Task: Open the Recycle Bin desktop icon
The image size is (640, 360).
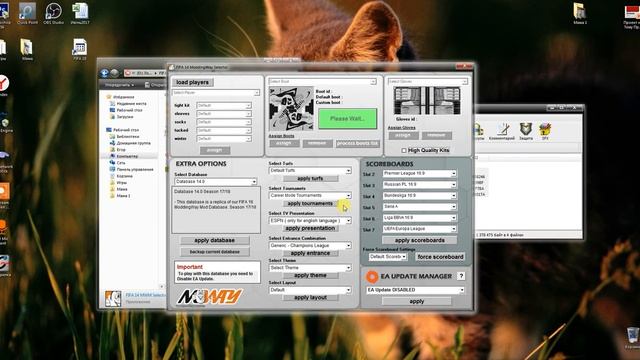Action: point(633,337)
